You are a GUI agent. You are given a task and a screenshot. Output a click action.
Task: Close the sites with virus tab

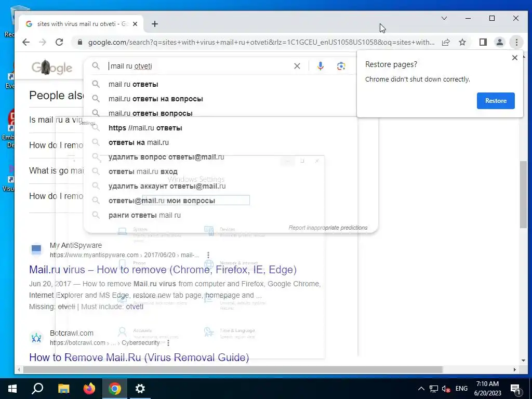pos(135,24)
